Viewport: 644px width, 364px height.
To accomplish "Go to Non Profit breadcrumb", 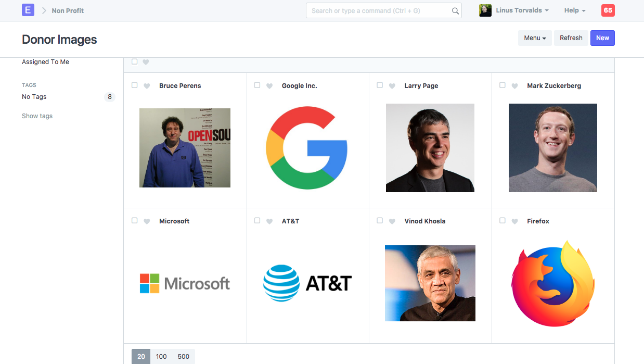I will (68, 10).
